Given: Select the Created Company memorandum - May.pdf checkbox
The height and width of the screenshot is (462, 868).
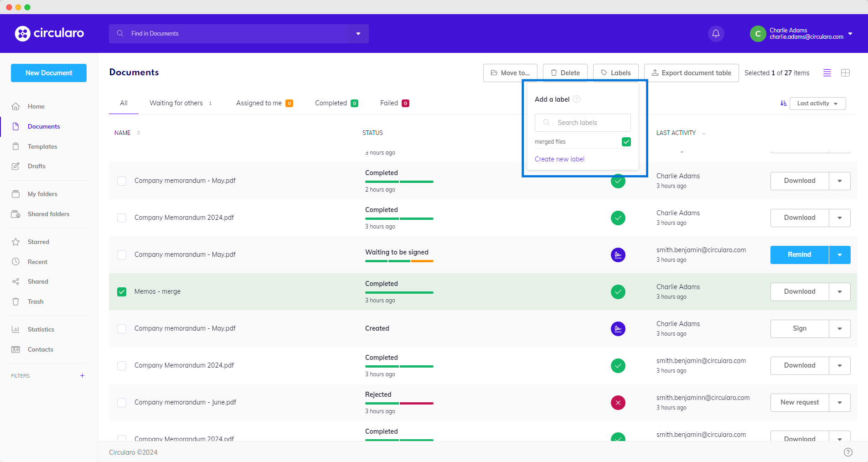Looking at the screenshot, I should pos(122,328).
